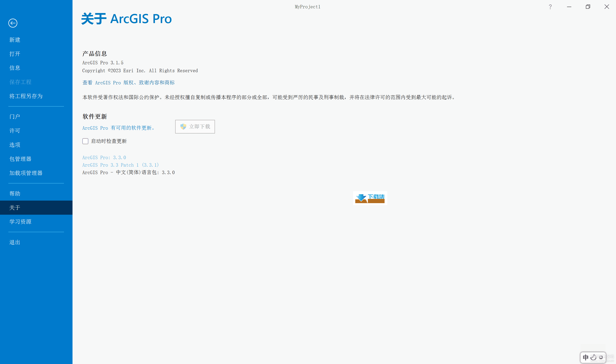
Task: Click the ArcGIS Pro 3.1.5 version text
Action: [103, 63]
